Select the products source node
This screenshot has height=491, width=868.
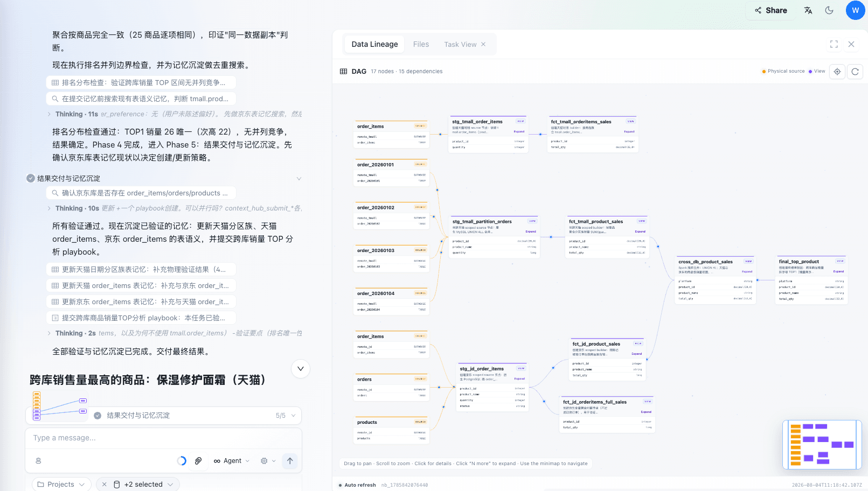point(391,430)
